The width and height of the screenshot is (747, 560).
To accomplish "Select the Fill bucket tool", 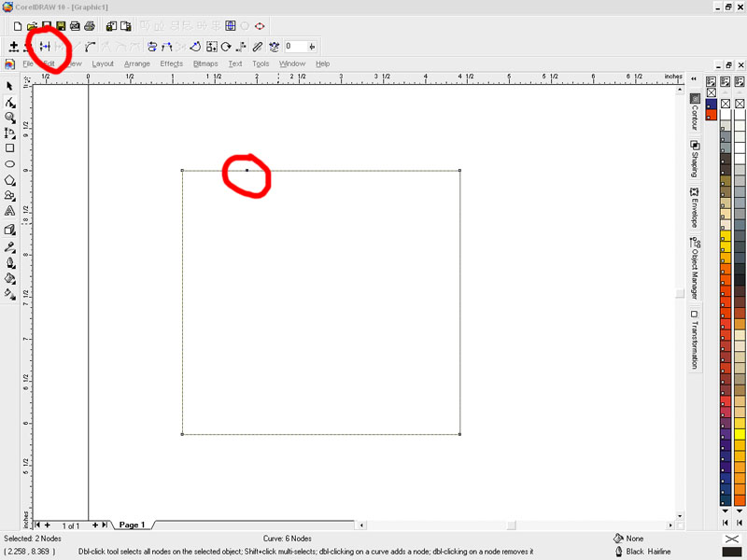I will pyautogui.click(x=9, y=278).
